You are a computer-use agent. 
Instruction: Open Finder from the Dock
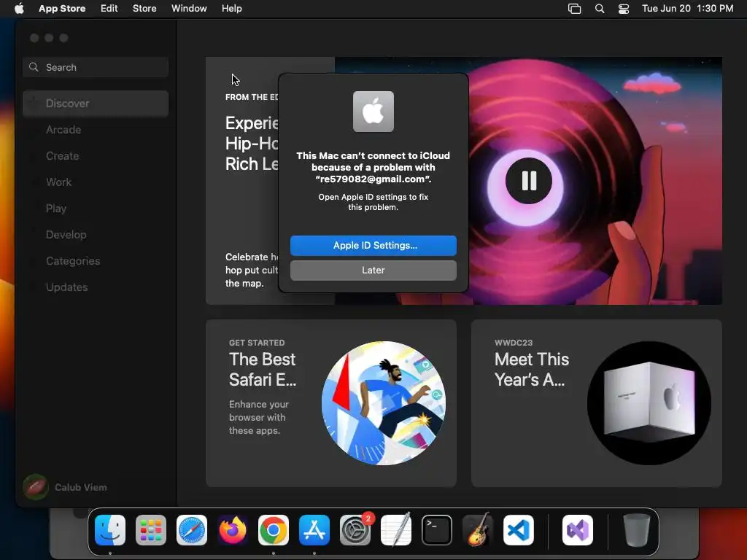[110, 530]
